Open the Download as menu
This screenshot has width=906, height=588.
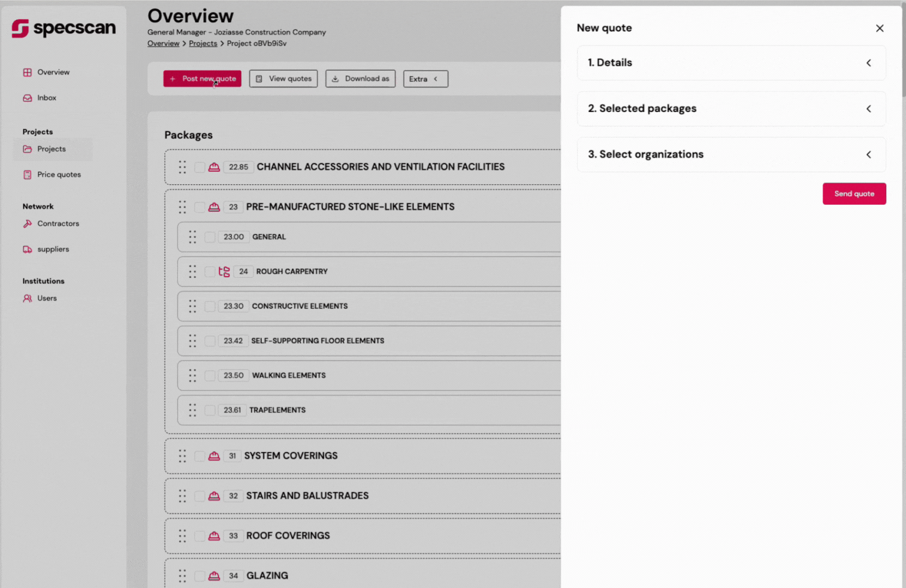pyautogui.click(x=360, y=79)
